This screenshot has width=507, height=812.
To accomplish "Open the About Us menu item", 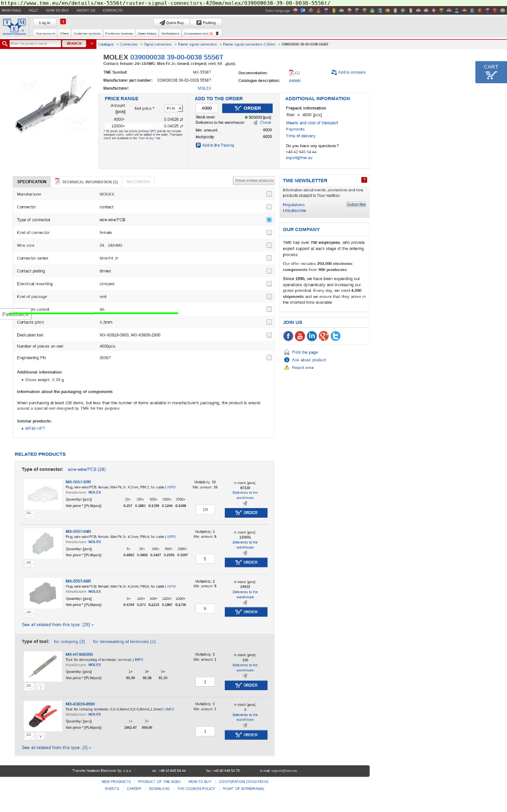I will (86, 10).
